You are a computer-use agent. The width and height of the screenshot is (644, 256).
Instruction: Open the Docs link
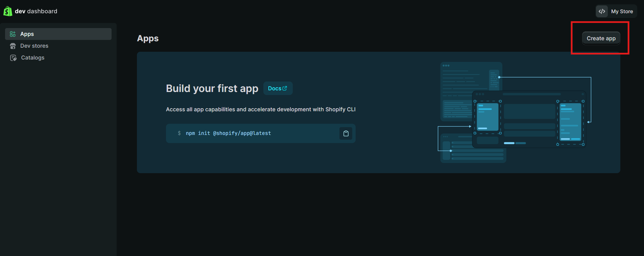(x=278, y=88)
